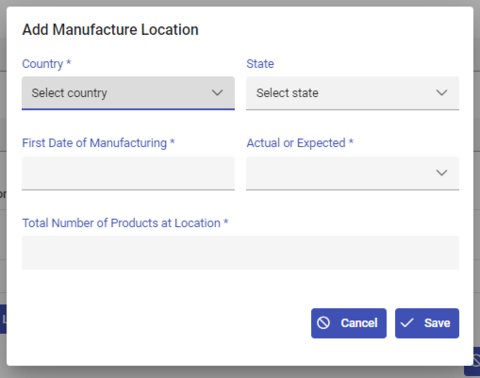Click the Actual or Expected label
Viewport: 480px width, 378px height.
tap(300, 143)
